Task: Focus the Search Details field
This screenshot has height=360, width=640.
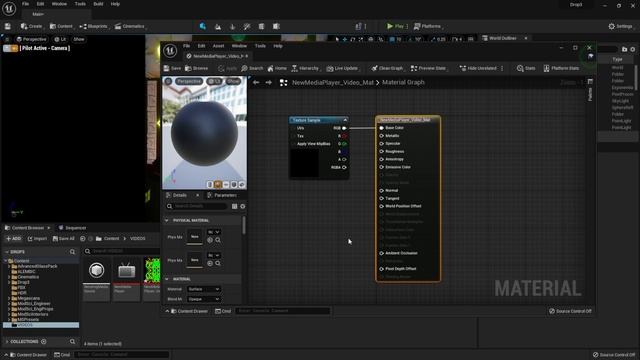Action: click(x=197, y=207)
